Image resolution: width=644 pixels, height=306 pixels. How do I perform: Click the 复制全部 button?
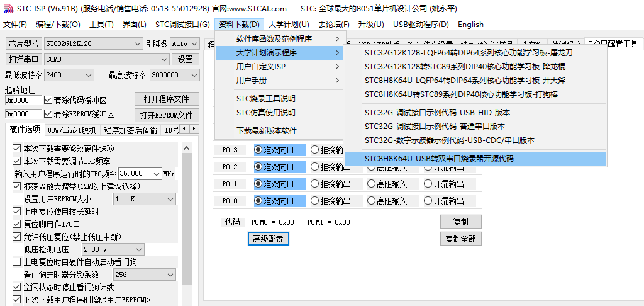[x=461, y=239]
